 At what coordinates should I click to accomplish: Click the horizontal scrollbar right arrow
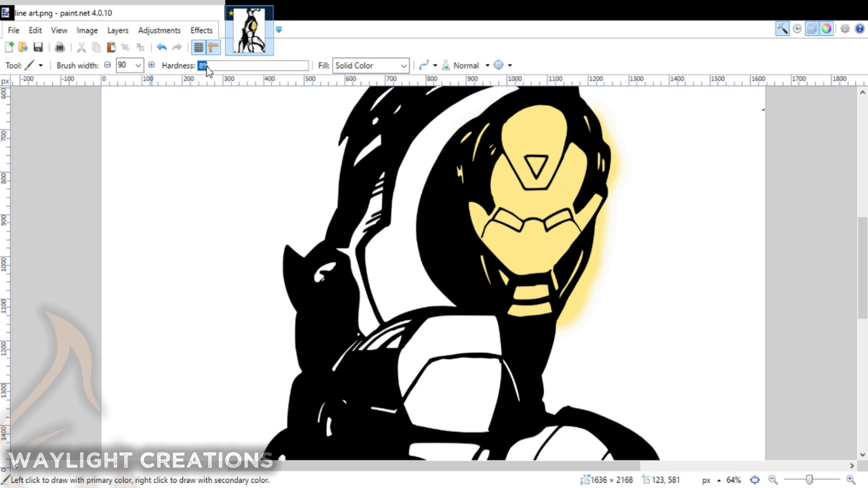tap(852, 465)
